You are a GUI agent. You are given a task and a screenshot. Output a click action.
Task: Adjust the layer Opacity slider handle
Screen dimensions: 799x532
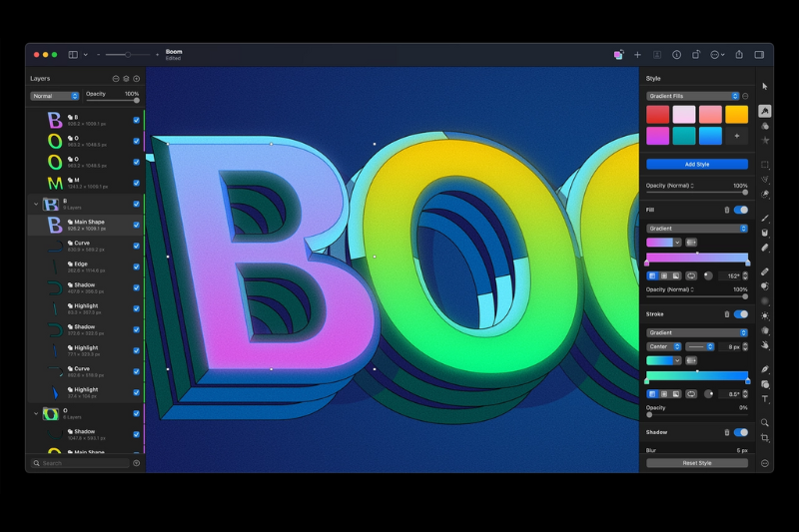click(136, 101)
